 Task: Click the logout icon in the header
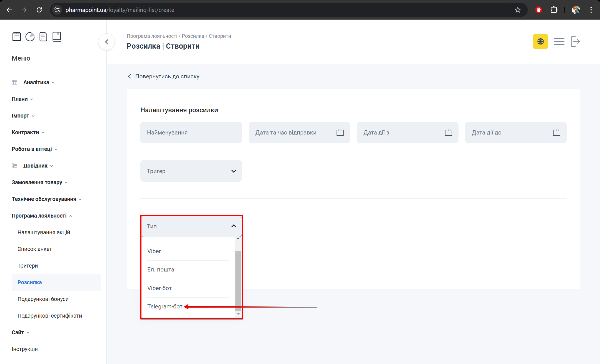pyautogui.click(x=575, y=41)
